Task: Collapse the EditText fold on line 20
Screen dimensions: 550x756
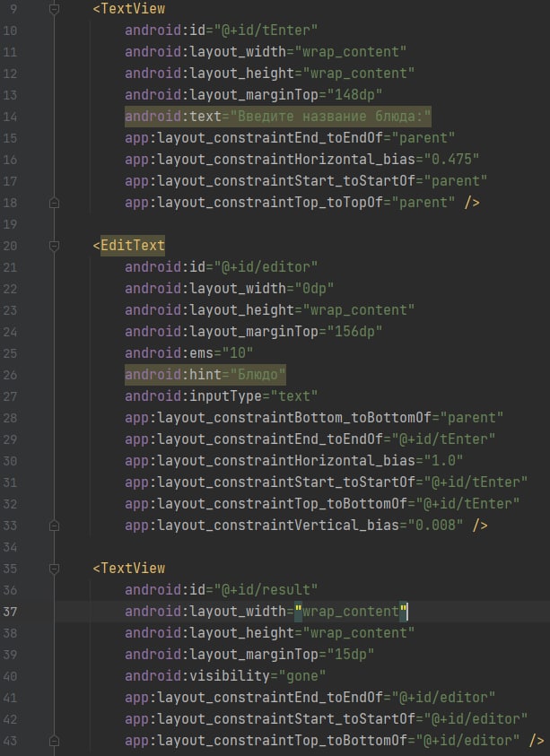Action: point(55,246)
